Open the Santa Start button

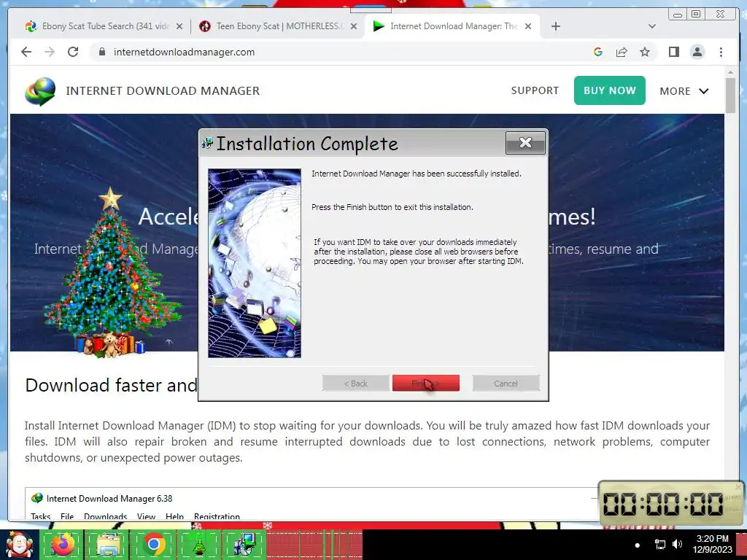pyautogui.click(x=19, y=545)
